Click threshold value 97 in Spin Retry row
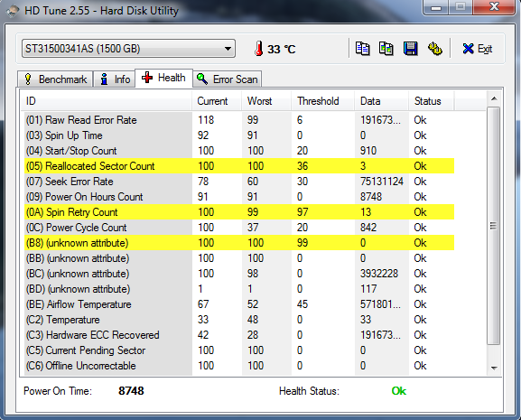The width and height of the screenshot is (521, 420). tap(302, 212)
